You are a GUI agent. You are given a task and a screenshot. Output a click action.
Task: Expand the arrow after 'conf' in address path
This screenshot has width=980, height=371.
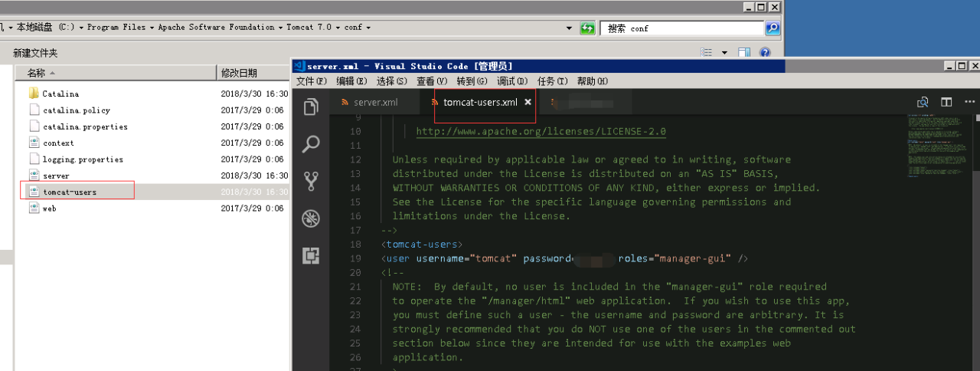coord(368,28)
